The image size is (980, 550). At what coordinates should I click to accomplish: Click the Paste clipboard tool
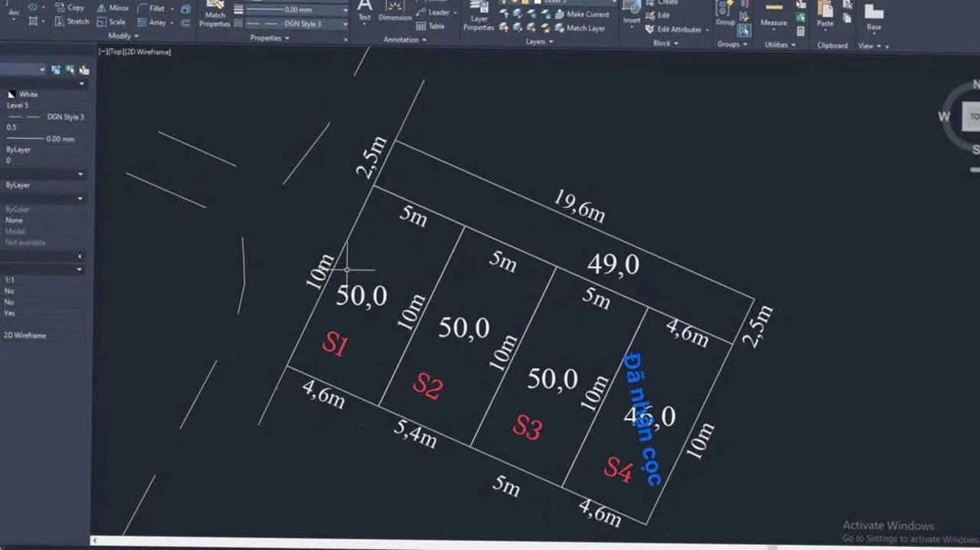pos(825,14)
